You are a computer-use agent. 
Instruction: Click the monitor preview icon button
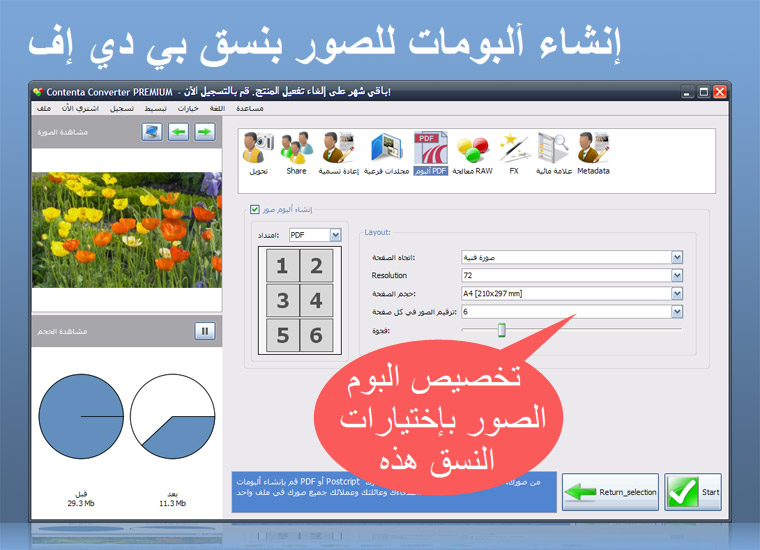coord(152,132)
